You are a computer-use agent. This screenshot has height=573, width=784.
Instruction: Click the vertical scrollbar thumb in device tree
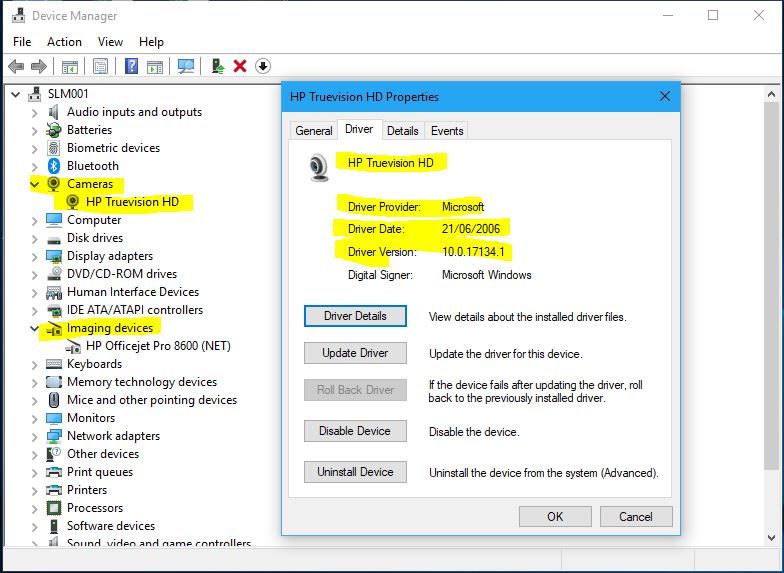pyautogui.click(x=771, y=285)
